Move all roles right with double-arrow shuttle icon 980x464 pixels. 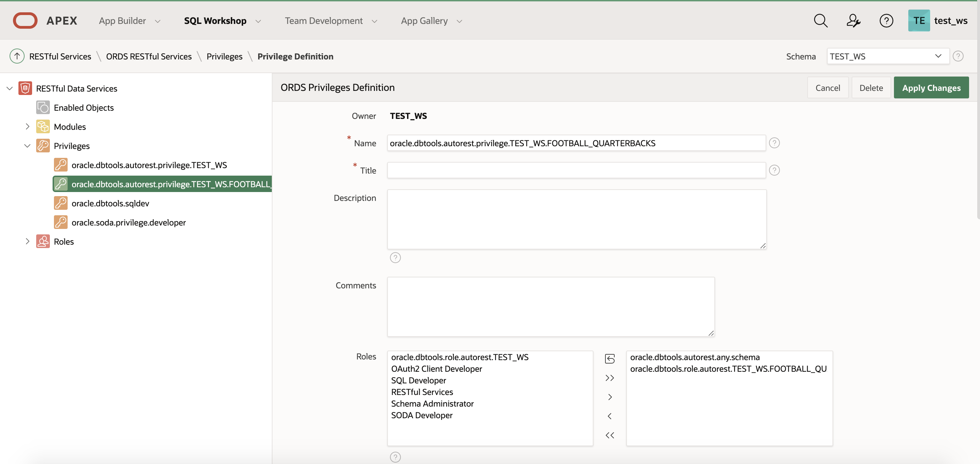(x=610, y=378)
